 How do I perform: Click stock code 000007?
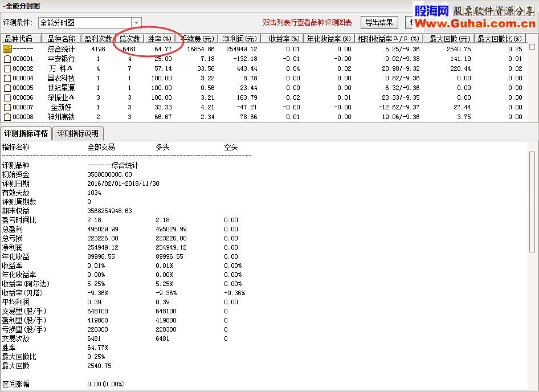[23, 107]
